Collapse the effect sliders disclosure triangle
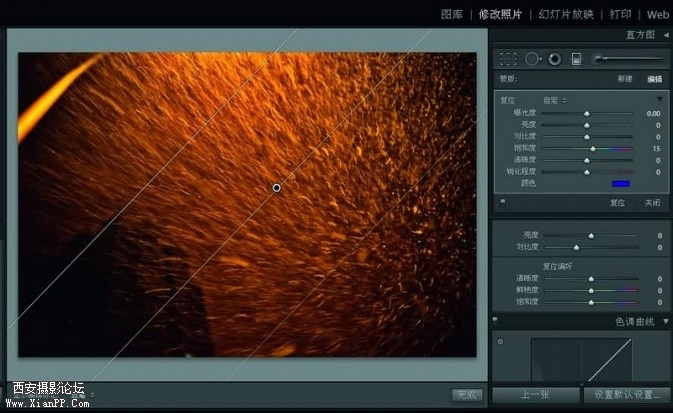Viewport: 673px width, 413px height. pos(659,100)
